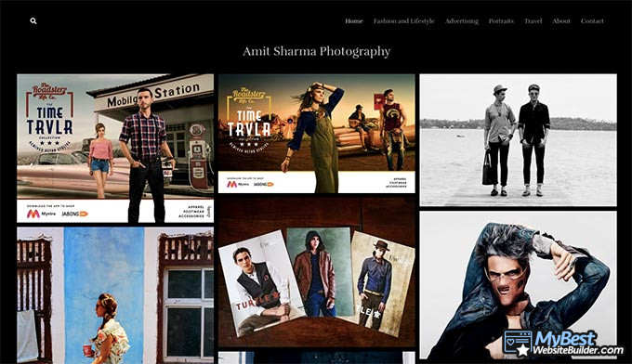Click the Amit Sharma Photography title
The width and height of the screenshot is (632, 364).
click(x=316, y=52)
